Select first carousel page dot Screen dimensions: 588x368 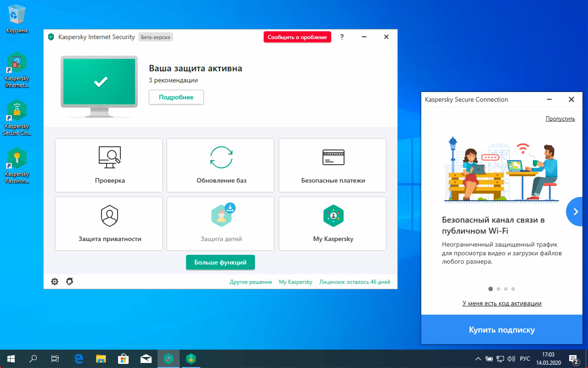pyautogui.click(x=491, y=289)
